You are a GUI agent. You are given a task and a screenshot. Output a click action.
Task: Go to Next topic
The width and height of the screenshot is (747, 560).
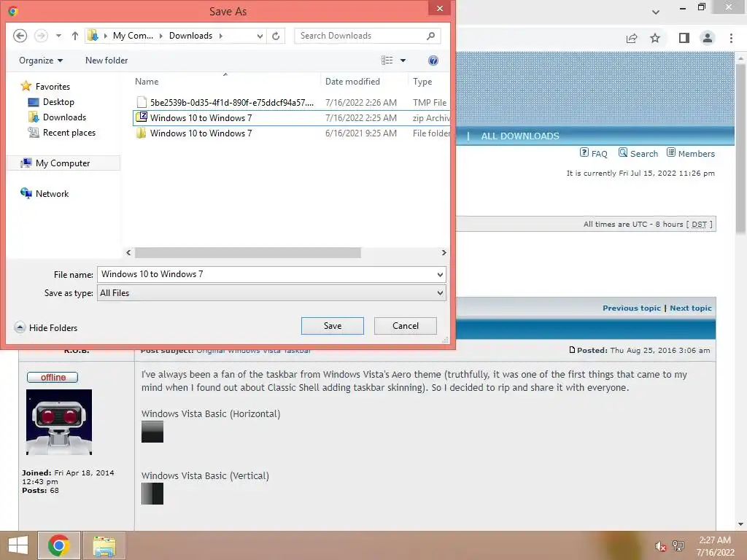click(691, 308)
